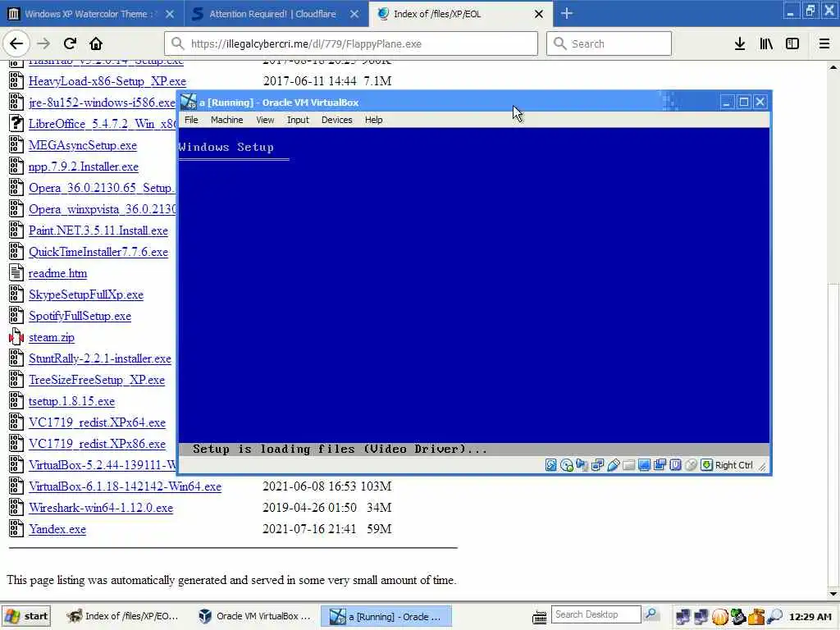Click the green-arrow keyboard capture icon
The height and width of the screenshot is (630, 840).
(706, 465)
